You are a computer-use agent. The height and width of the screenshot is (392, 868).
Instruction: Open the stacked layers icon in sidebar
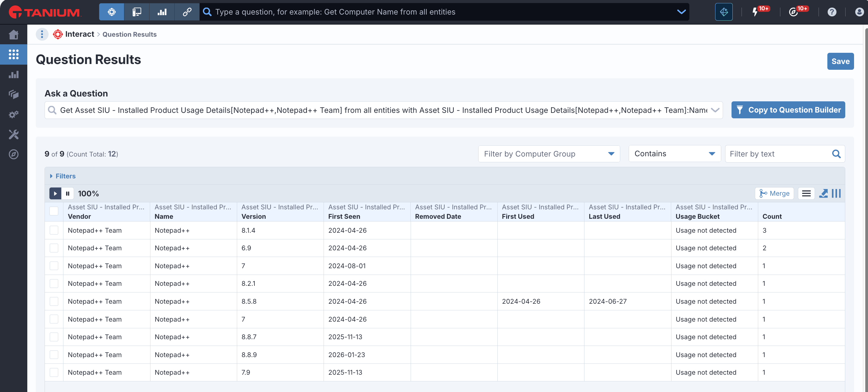13,94
